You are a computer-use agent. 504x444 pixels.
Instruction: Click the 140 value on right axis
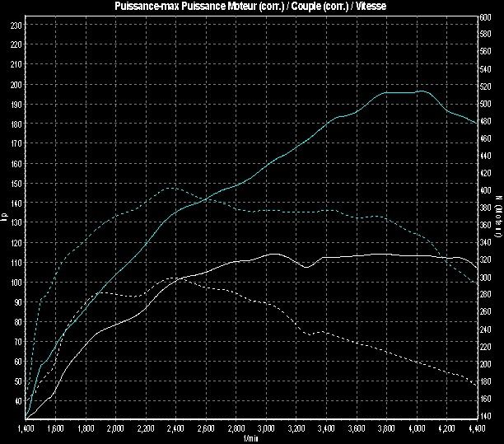point(488,417)
